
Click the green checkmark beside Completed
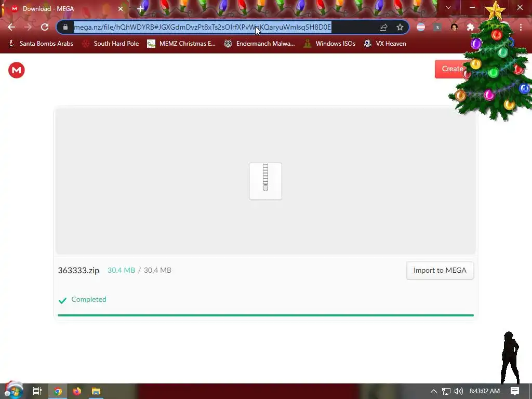[62, 300]
